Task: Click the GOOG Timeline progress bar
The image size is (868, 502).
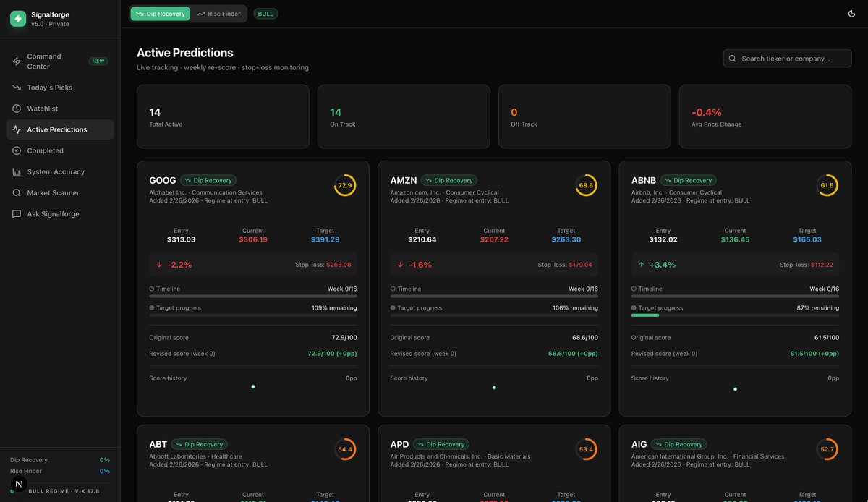Action: point(253,296)
